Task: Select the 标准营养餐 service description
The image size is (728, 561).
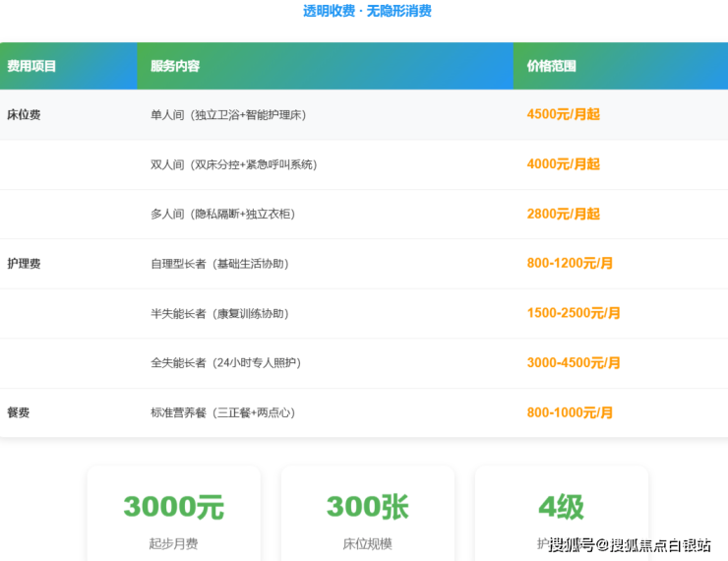Action: tap(222, 413)
